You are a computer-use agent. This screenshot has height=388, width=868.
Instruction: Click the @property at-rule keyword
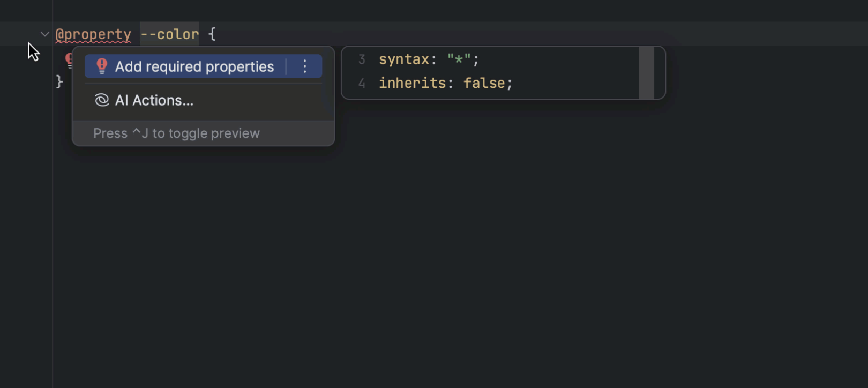coord(93,34)
